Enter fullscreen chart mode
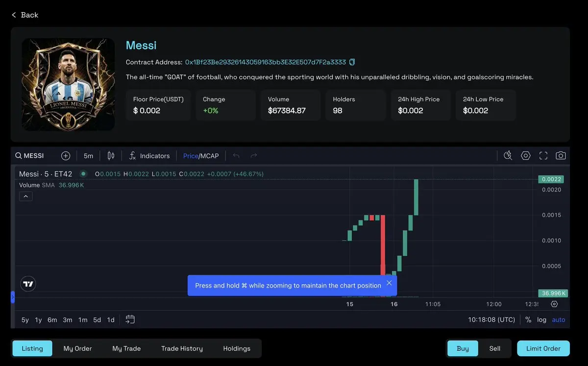The height and width of the screenshot is (366, 588). click(x=543, y=156)
